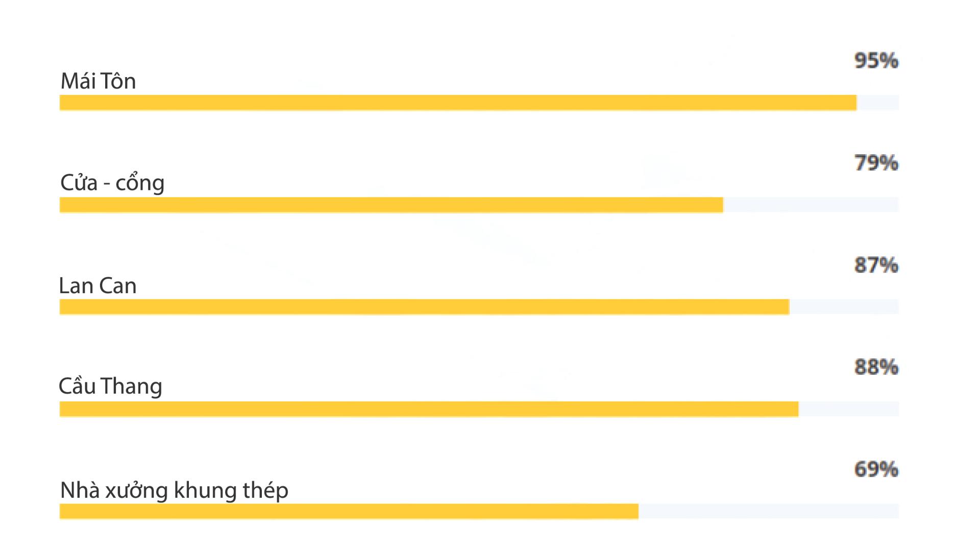Screen dimensions: 980x553
Task: Click the 95% value text
Action: coord(876,60)
